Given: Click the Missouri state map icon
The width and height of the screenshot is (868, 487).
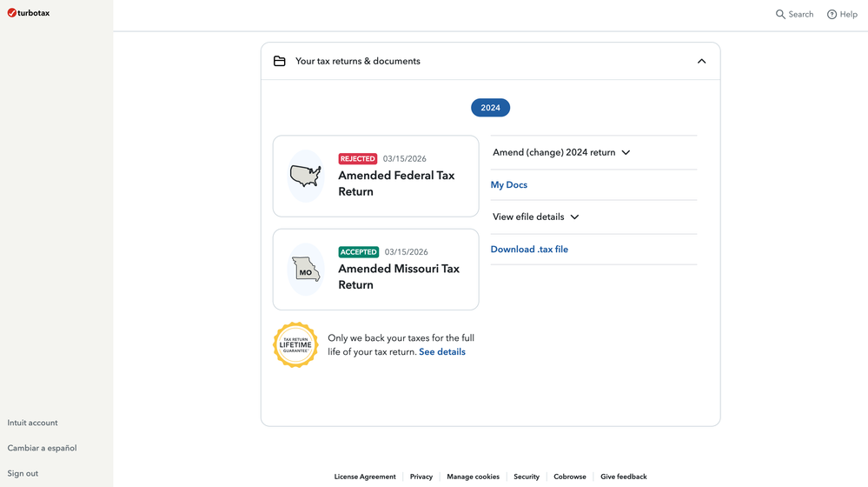Looking at the screenshot, I should coord(305,270).
